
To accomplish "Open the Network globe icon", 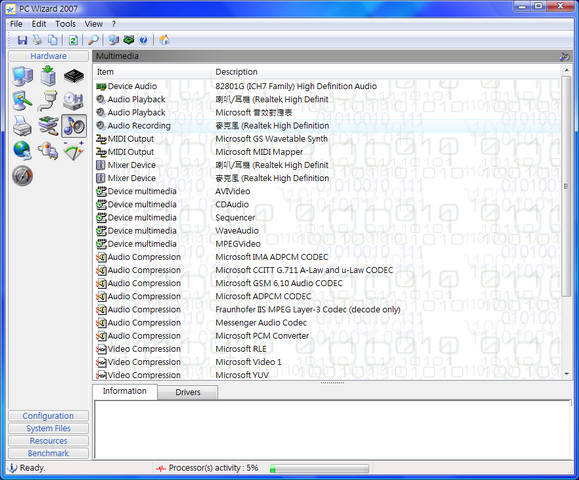I will (23, 151).
